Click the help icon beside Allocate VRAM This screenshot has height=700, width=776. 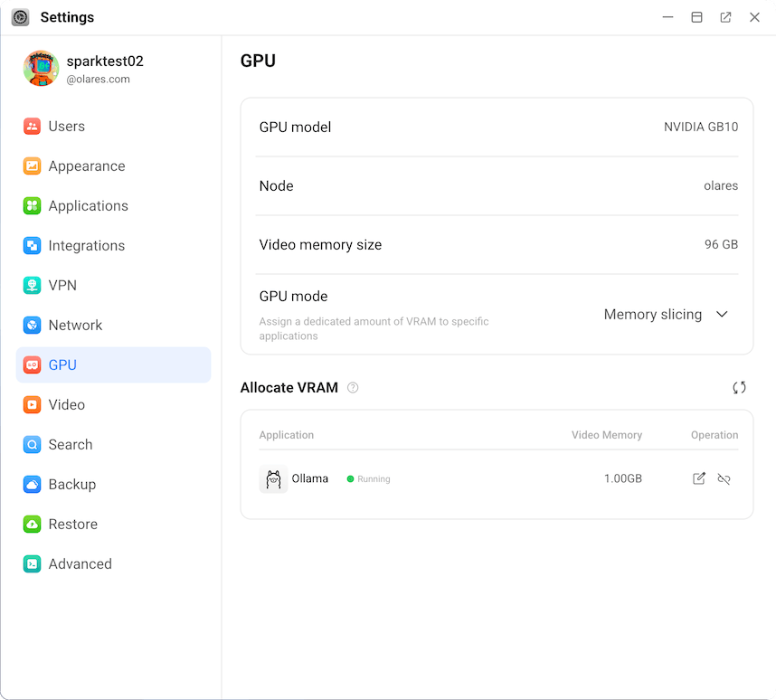(353, 388)
